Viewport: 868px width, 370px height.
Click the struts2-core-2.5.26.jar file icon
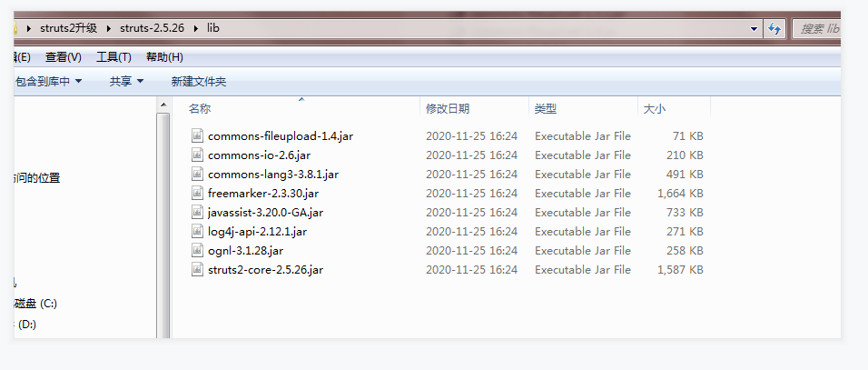coord(198,270)
